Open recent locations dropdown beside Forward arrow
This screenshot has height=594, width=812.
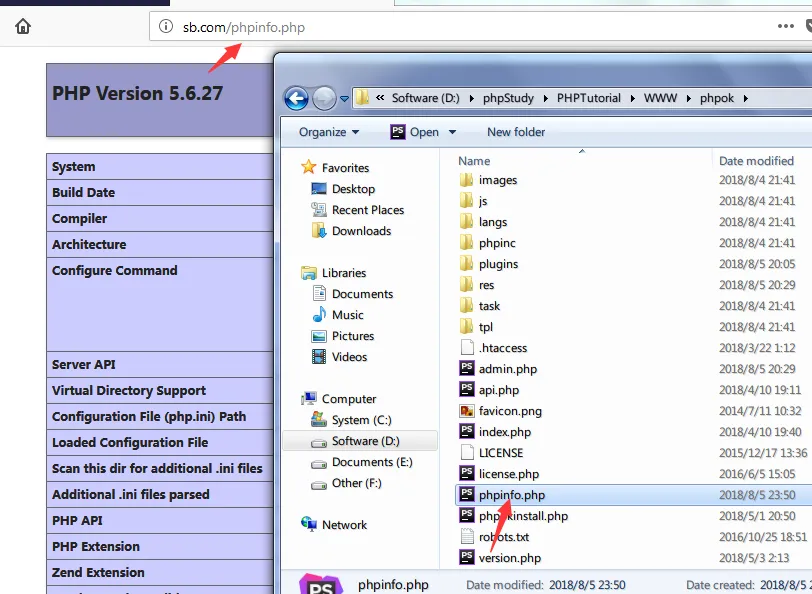345,99
